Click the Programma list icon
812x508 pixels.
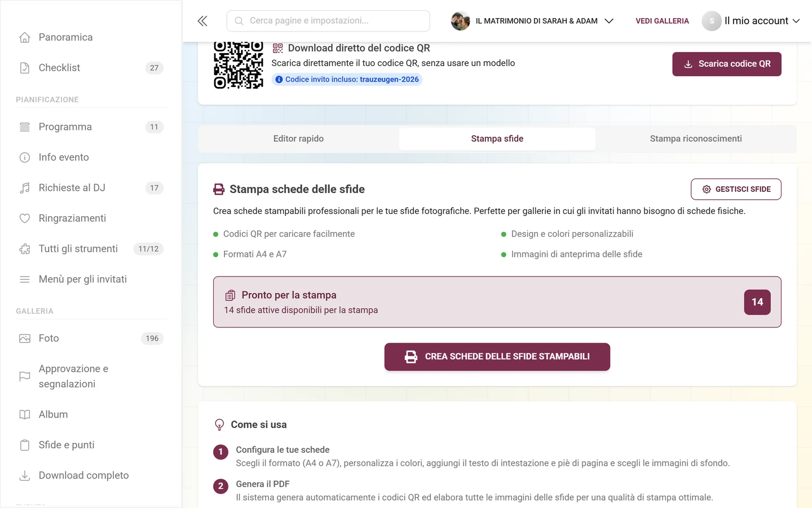25,127
